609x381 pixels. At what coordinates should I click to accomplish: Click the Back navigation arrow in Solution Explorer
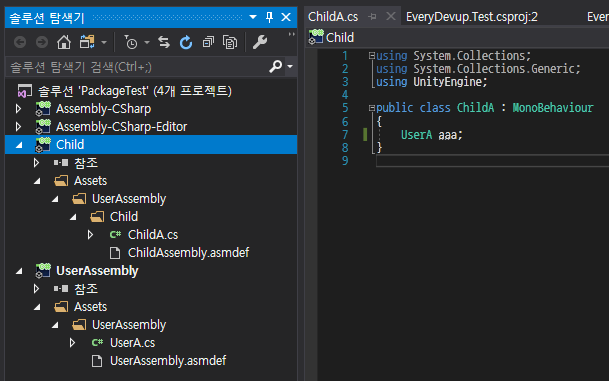coord(20,42)
